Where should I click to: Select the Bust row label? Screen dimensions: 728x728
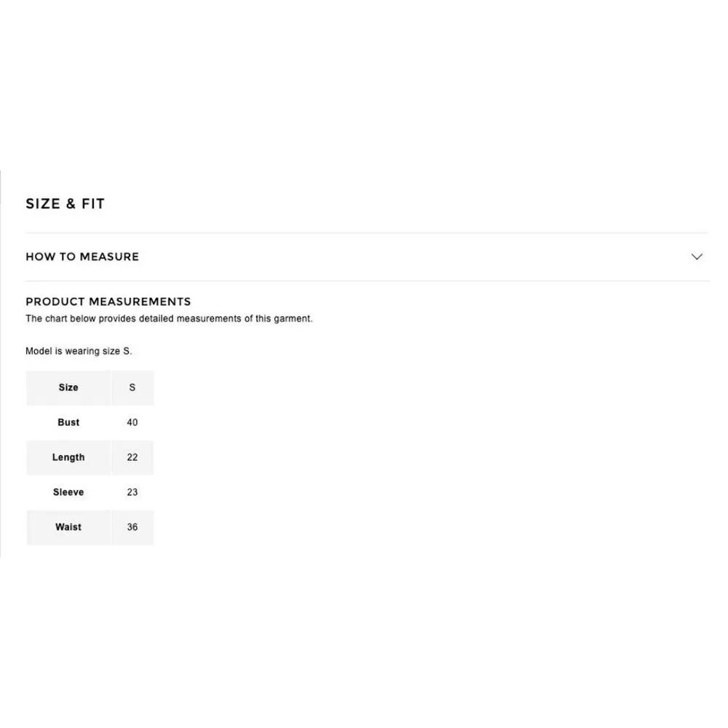[68, 423]
